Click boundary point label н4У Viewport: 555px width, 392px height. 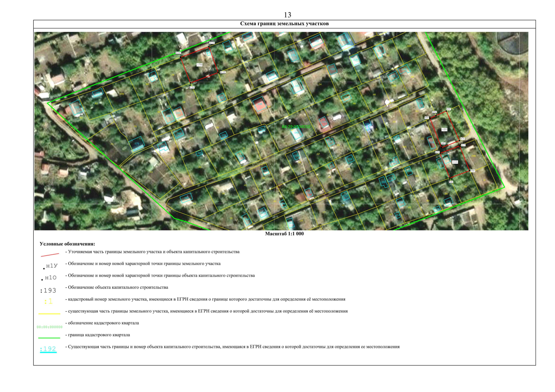click(473, 171)
